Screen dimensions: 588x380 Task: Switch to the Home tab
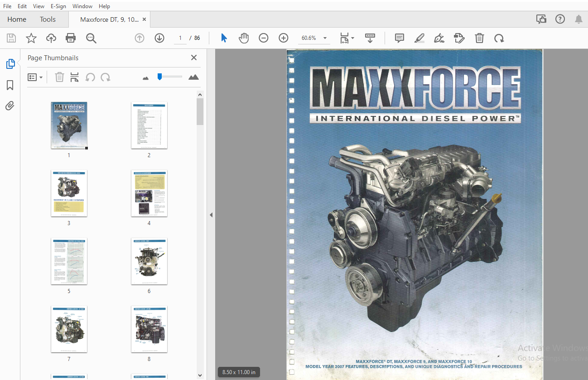(x=17, y=19)
